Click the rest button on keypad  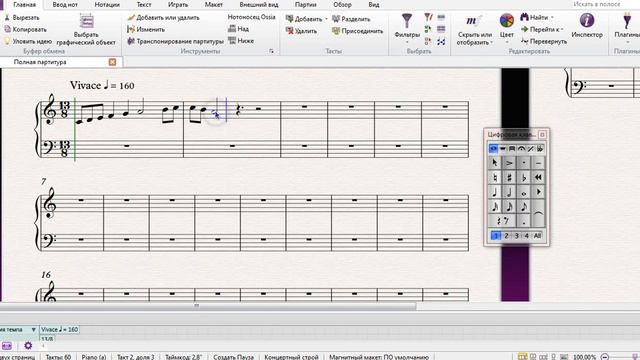[502, 221]
